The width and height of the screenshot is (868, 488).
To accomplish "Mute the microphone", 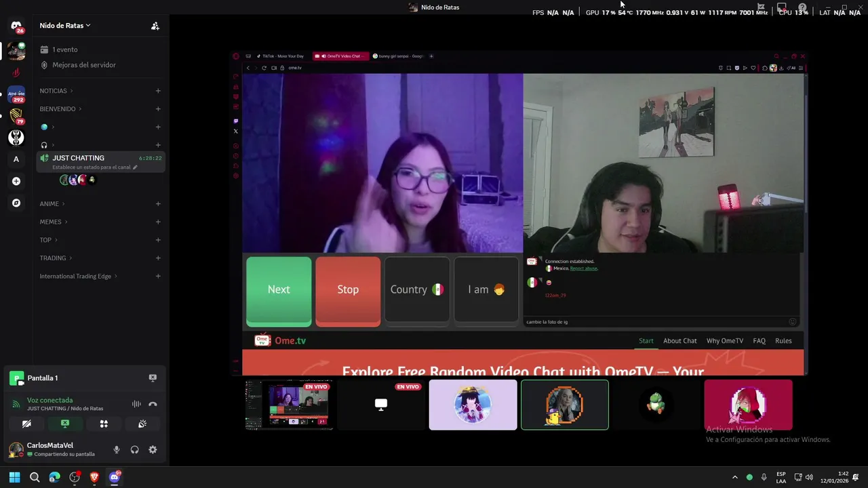I will [x=117, y=449].
